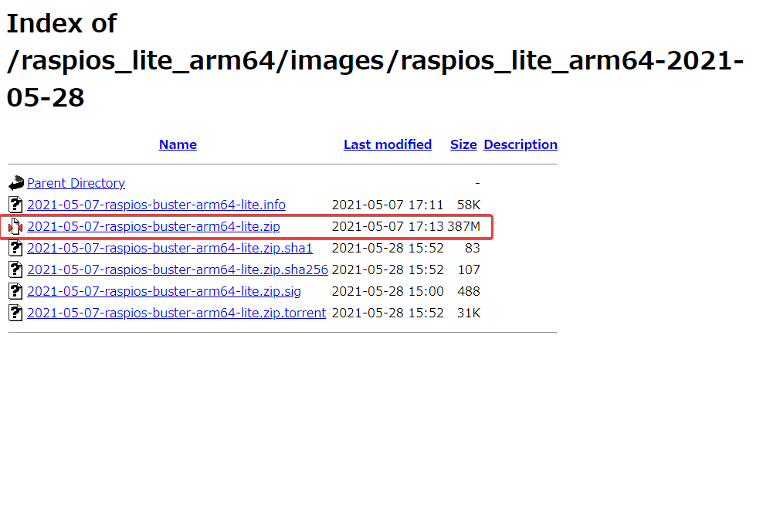The image size is (763, 532).
Task: Sort the listing by Size
Action: [x=463, y=144]
